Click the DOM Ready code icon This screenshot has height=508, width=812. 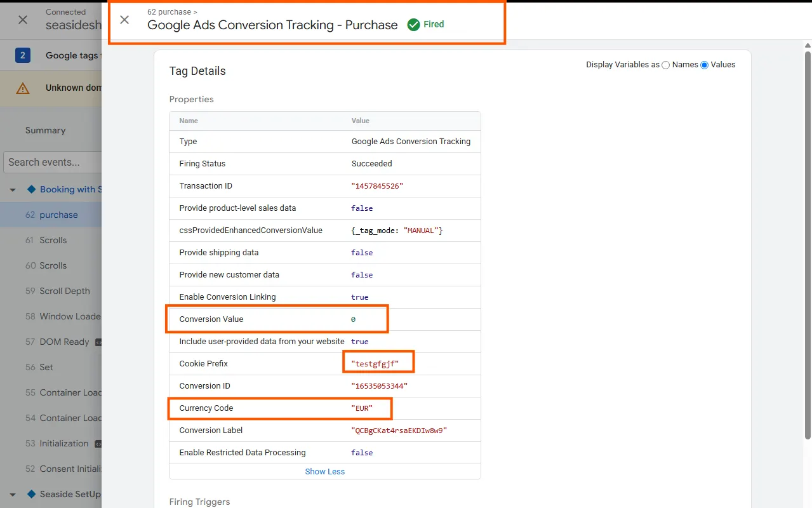[98, 342]
